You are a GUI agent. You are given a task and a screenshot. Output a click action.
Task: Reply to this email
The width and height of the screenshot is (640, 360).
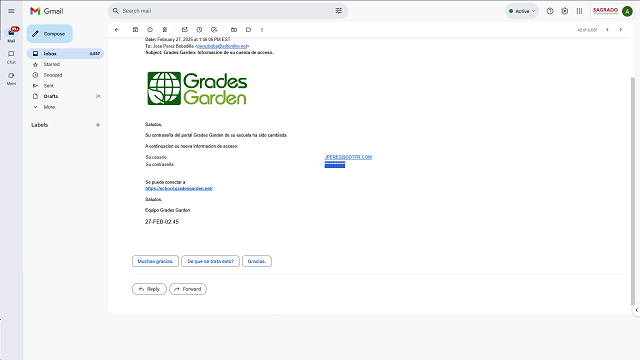[x=149, y=289]
